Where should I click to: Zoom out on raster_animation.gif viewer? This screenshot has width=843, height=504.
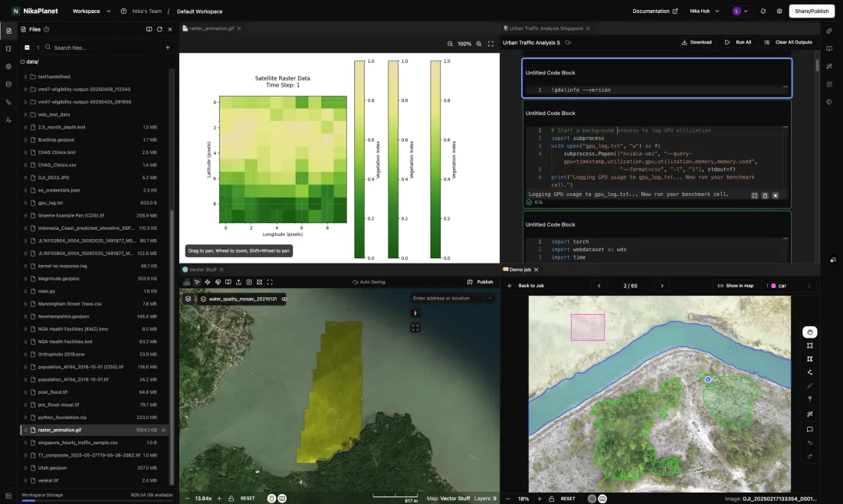[450, 44]
